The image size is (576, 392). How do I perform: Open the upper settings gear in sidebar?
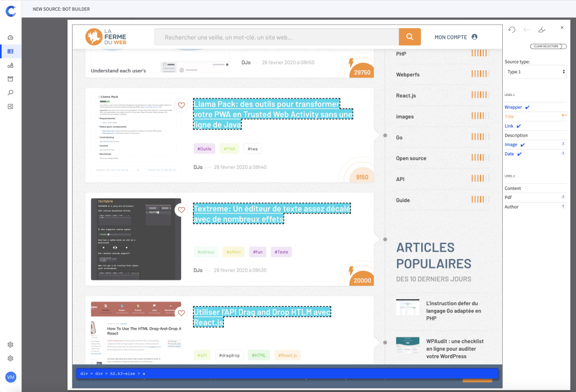(x=10, y=345)
